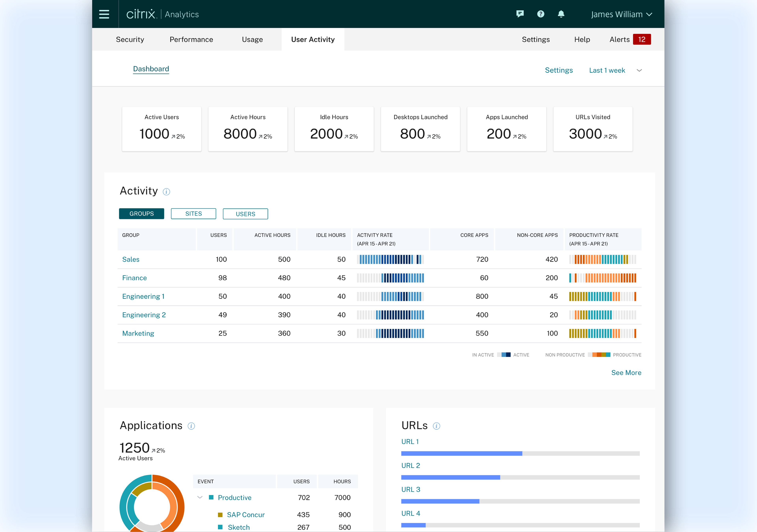The width and height of the screenshot is (757, 532).
Task: Click the URLs info icon
Action: click(436, 426)
